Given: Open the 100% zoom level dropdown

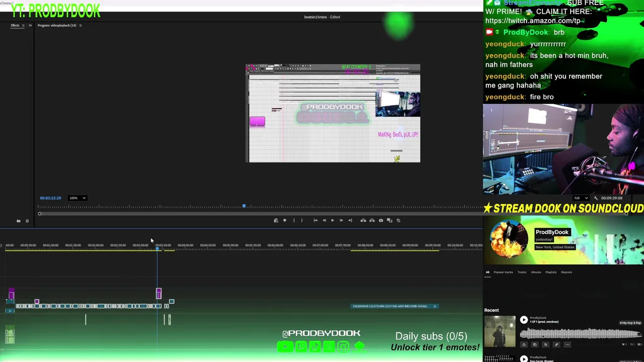Looking at the screenshot, I should click(x=77, y=198).
